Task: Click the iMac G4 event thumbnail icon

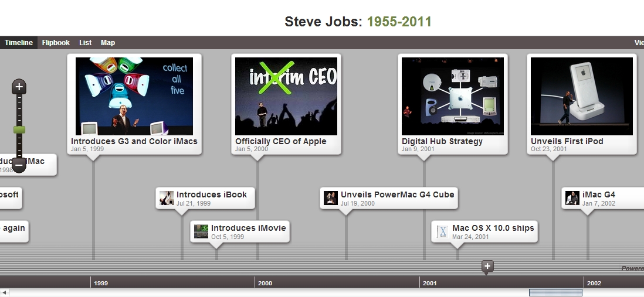Action: point(572,198)
